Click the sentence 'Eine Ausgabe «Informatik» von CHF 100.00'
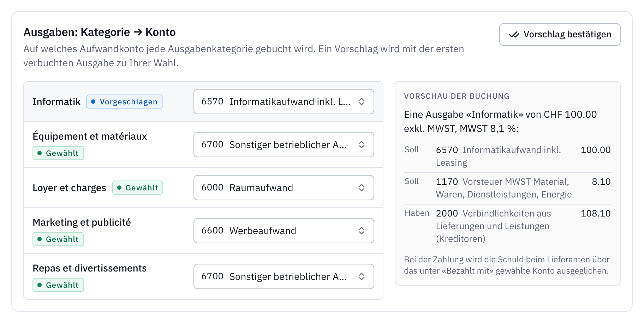 pyautogui.click(x=500, y=114)
